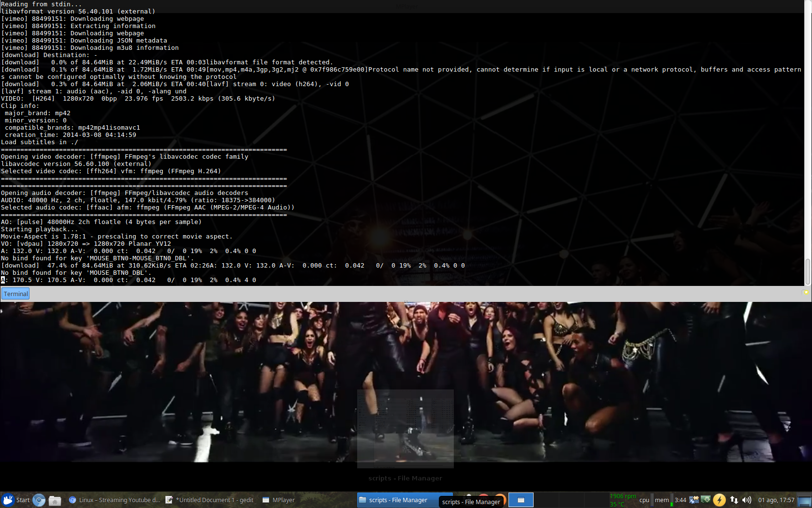Open the power manager lightning icon
Viewport: 812px width, 508px height.
[719, 500]
